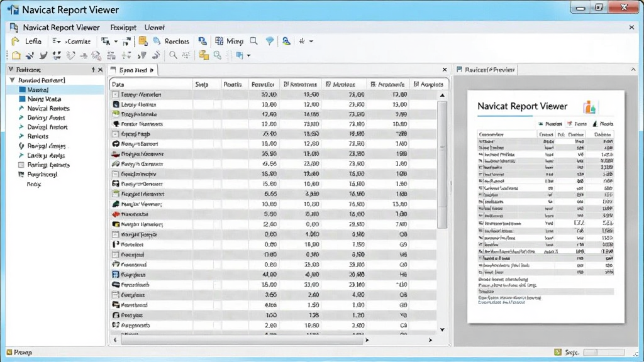Switch to the 'Spna Med' document tab
Viewport: 644px width, 362px height.
[x=133, y=70]
